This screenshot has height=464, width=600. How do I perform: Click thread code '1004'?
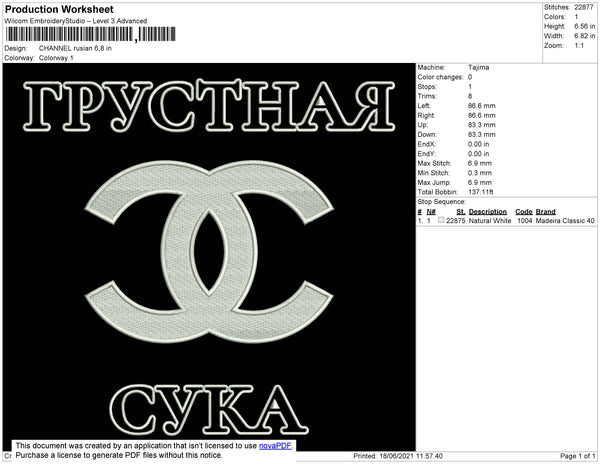click(x=525, y=221)
